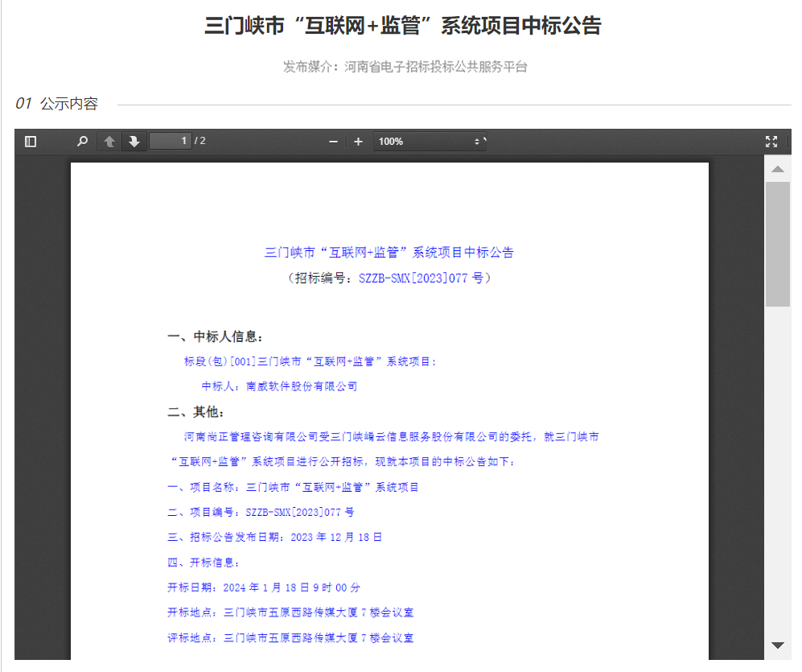This screenshot has height=672, width=802.
Task: Click the page heading 三门峡市“互联网+监管”系统项目中标公告
Action: (403, 26)
